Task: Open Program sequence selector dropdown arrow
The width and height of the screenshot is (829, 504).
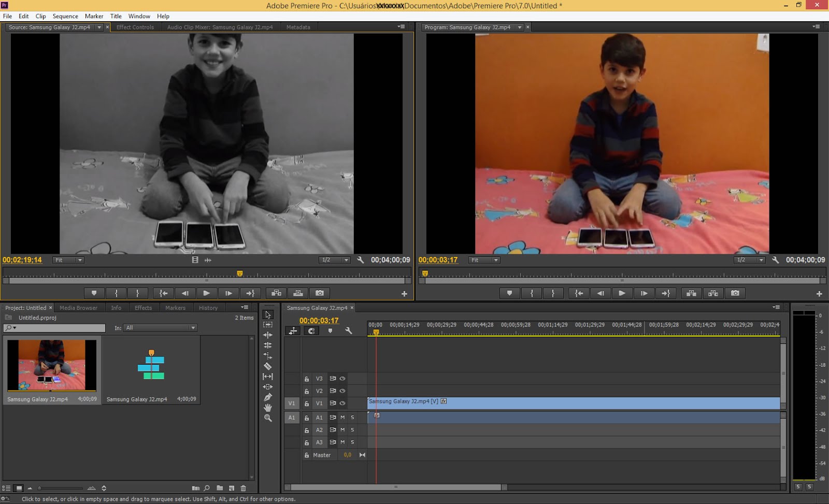Action: pyautogui.click(x=520, y=27)
